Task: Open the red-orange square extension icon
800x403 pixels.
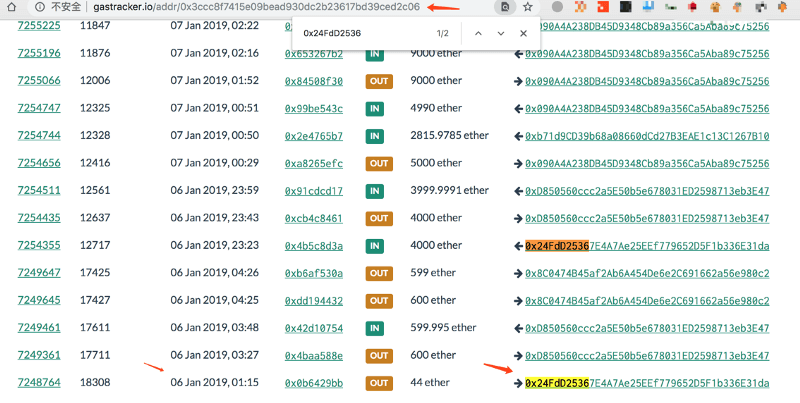Action: tap(603, 7)
